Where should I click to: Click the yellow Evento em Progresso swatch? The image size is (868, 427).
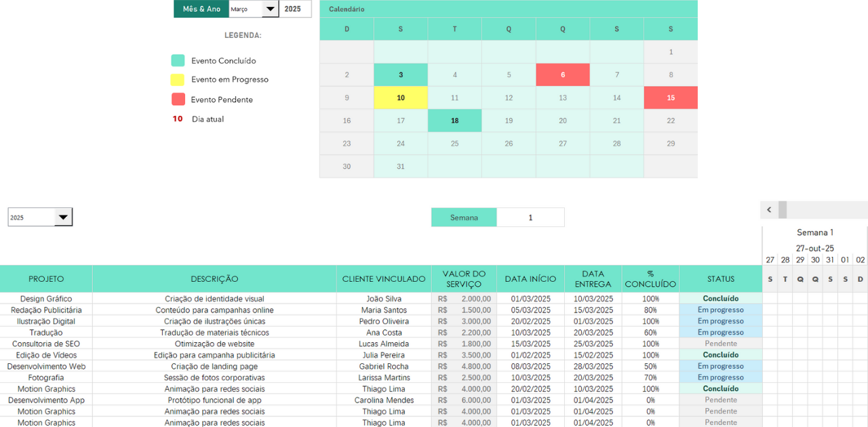tap(178, 80)
